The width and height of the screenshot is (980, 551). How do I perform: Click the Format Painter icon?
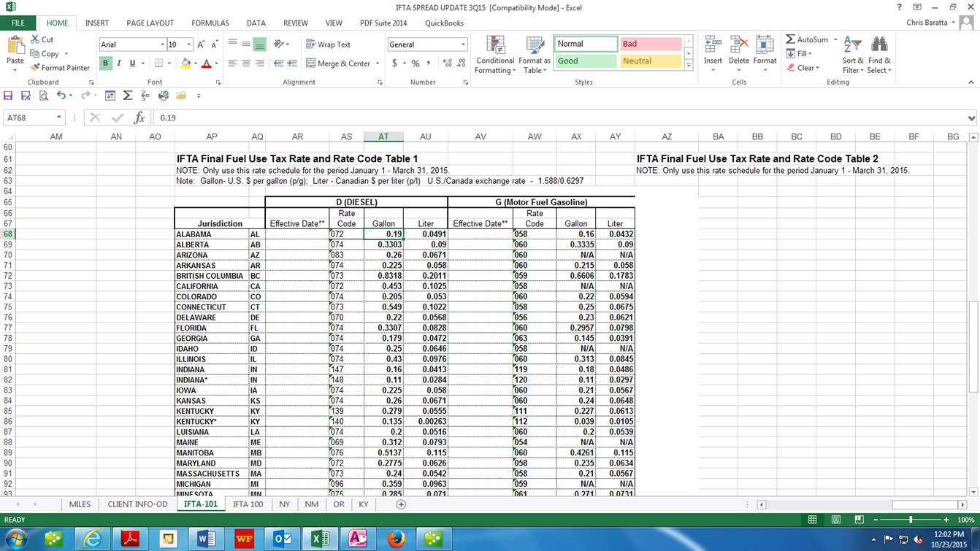pos(36,68)
